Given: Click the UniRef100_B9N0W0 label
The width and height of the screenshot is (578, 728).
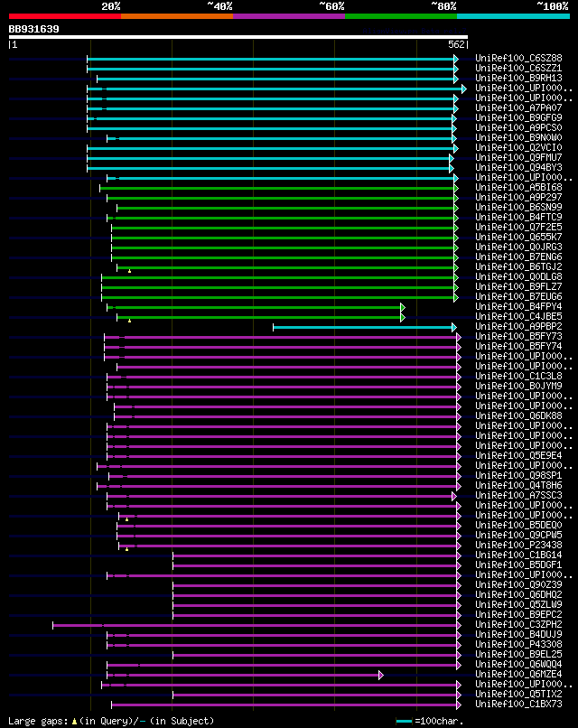Looking at the screenshot, I should [x=518, y=137].
